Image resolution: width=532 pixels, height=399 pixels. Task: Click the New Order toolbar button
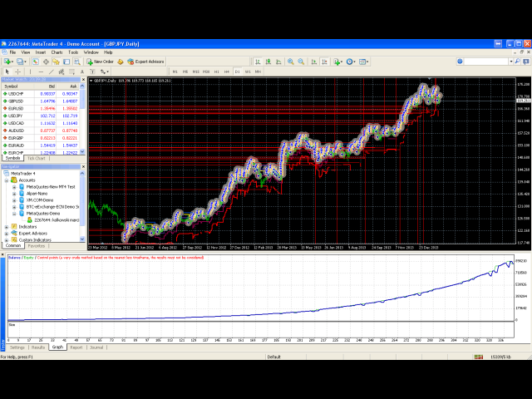click(x=100, y=62)
